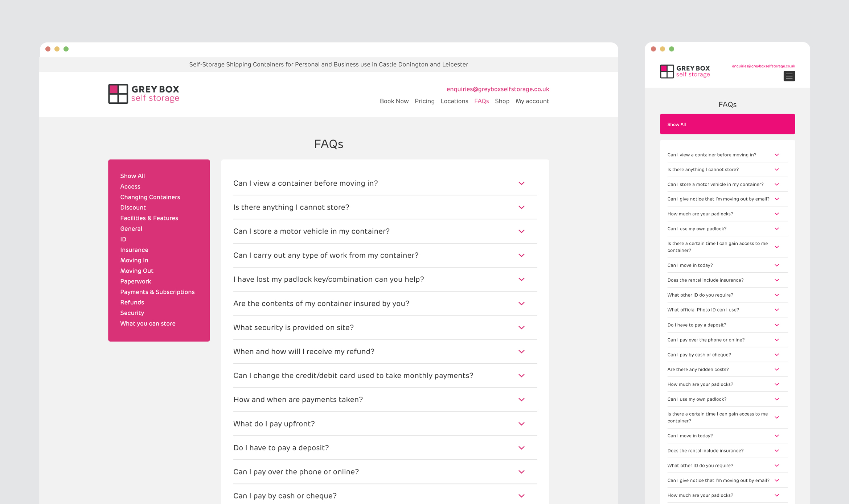Viewport: 849px width, 504px height.
Task: Expand 'Can I view a container before moving in?' on desktop
Action: [385, 183]
